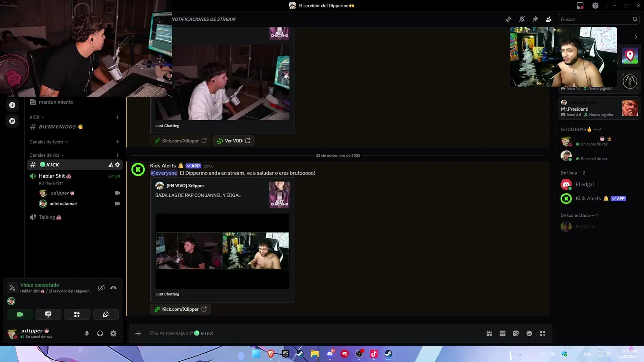
Task: Collapse the KICK category
Action: coord(37,117)
